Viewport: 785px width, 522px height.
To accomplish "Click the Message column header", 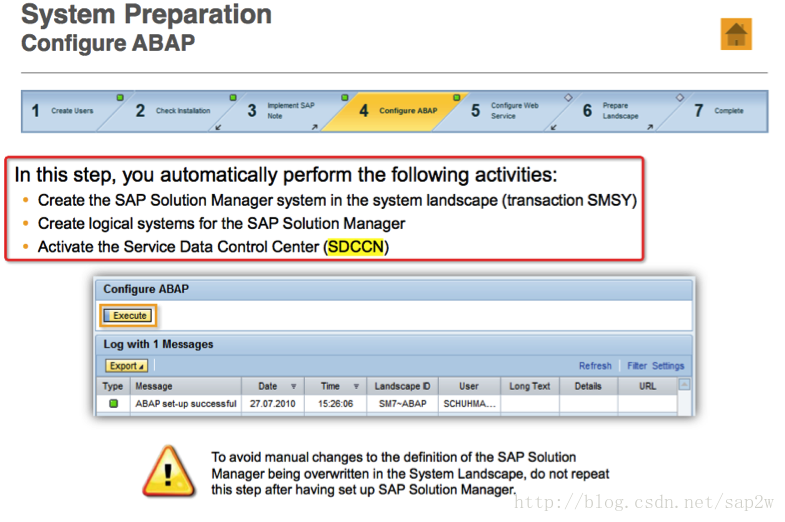I will point(186,386).
